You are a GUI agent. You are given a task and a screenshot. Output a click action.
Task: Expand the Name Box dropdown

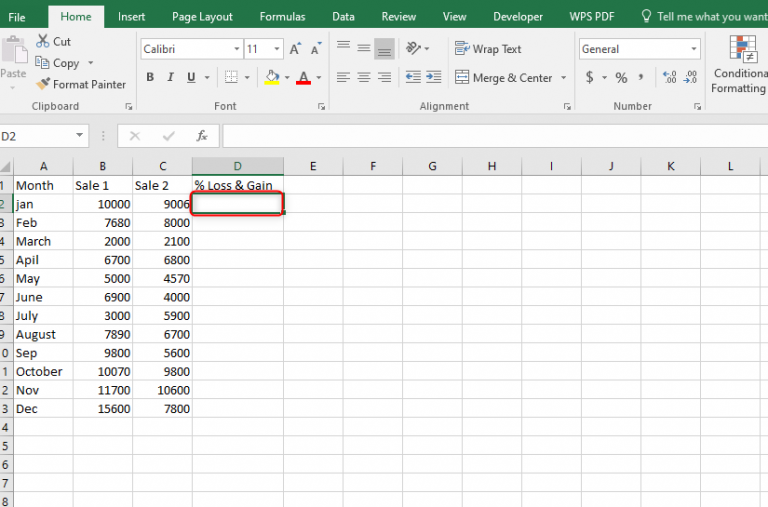point(79,135)
